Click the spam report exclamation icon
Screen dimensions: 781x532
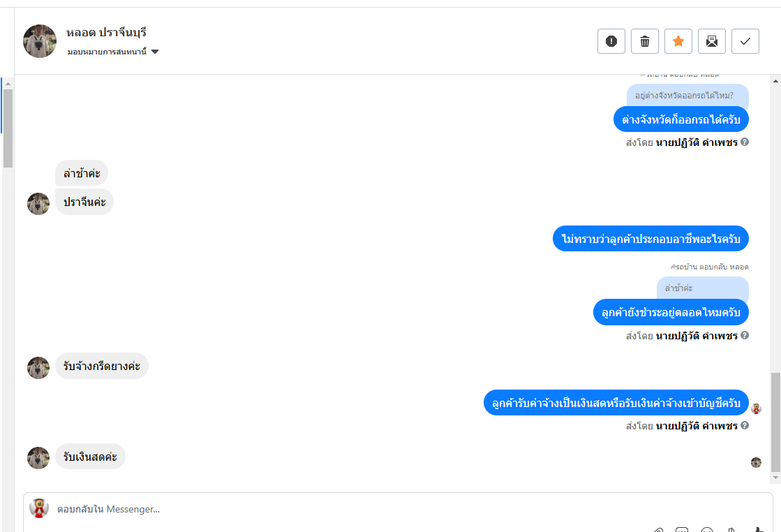point(611,41)
